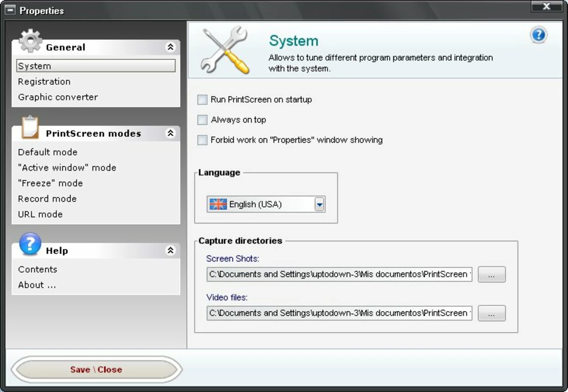Click the PrintScreen modes header text
The image size is (568, 392).
pos(94,134)
